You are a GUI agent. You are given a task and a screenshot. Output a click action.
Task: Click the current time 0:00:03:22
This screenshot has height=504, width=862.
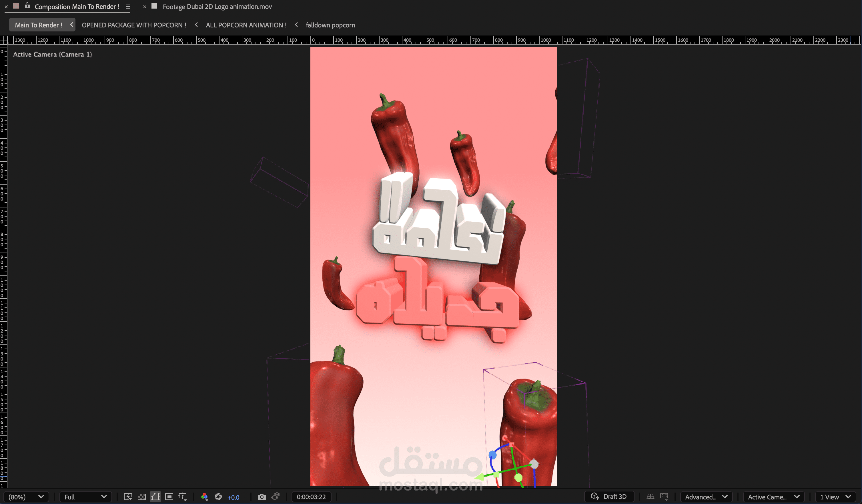311,497
